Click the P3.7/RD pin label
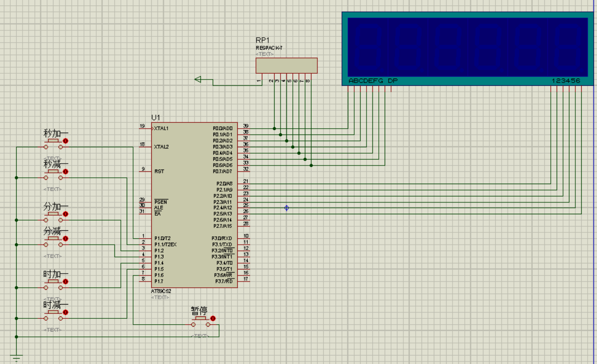 click(x=224, y=281)
